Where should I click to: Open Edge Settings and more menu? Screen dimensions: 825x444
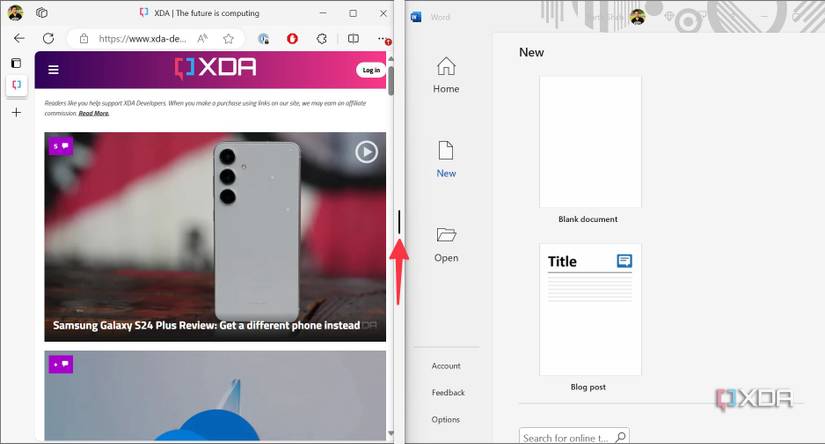(x=383, y=38)
